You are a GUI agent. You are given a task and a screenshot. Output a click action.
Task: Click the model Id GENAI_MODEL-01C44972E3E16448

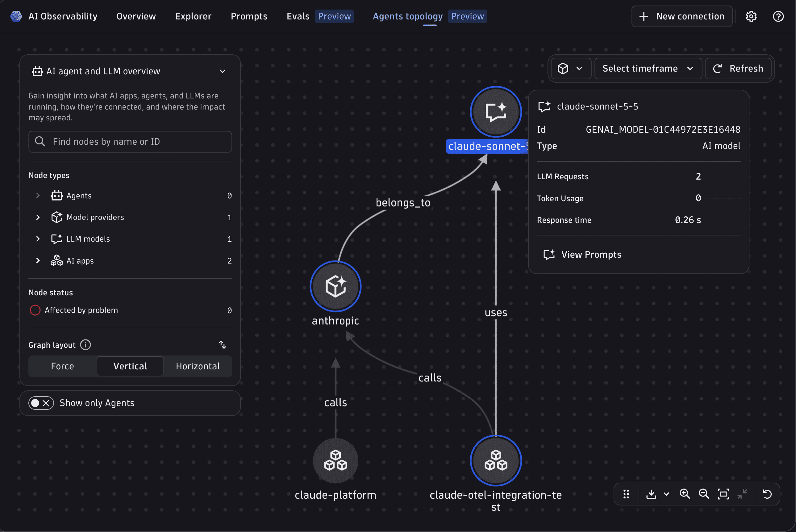click(x=663, y=130)
